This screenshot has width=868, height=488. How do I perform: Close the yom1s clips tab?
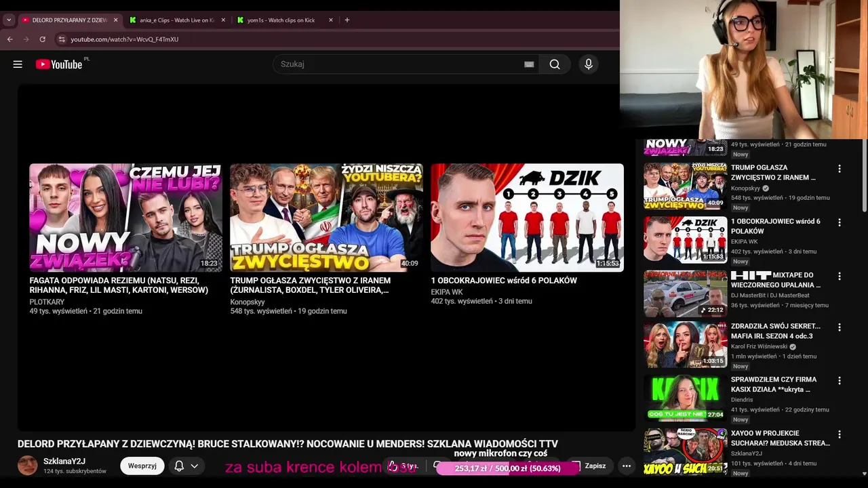(331, 20)
